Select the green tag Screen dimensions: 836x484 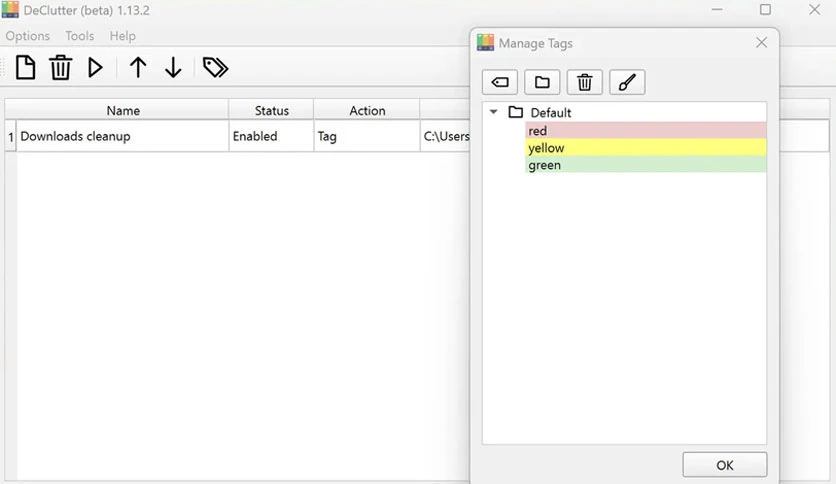[x=646, y=165]
